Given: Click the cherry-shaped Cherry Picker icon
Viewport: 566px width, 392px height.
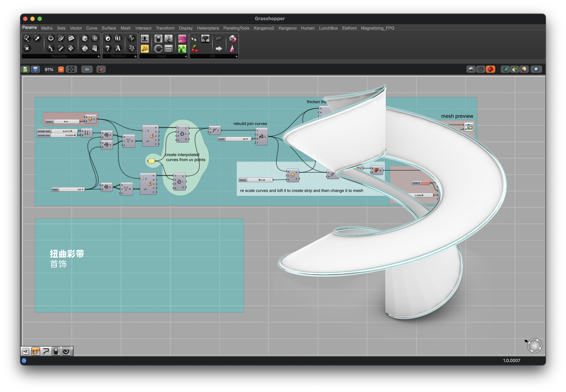Looking at the screenshot, I should [x=195, y=49].
